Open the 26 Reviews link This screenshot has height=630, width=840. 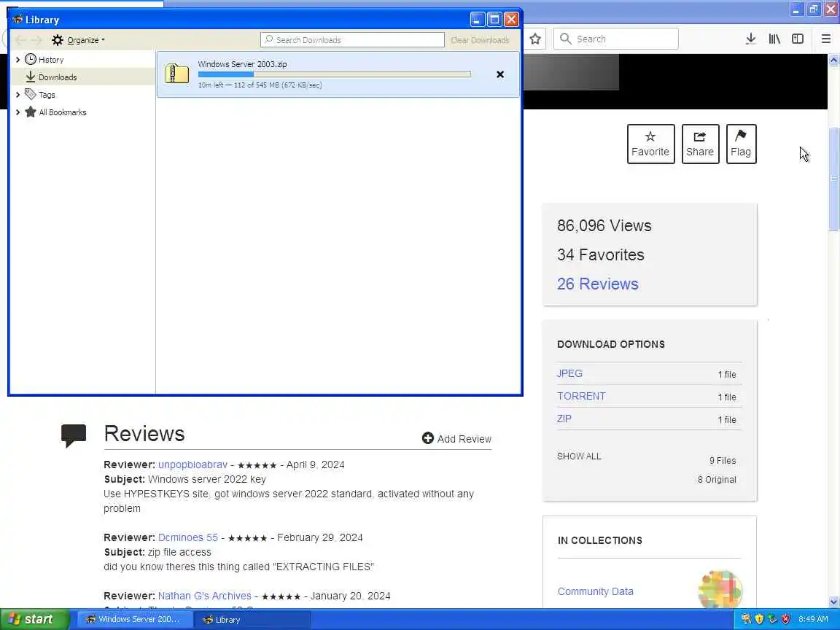point(597,284)
